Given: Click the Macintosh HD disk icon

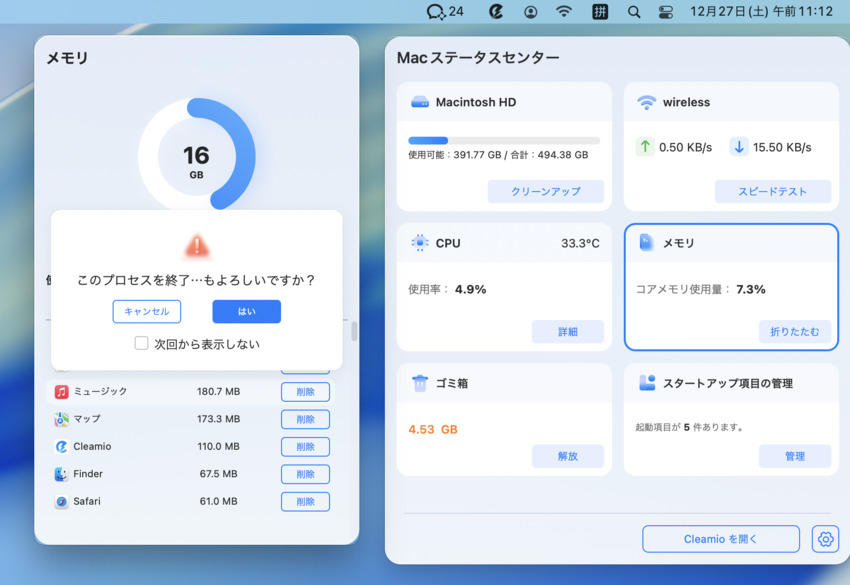Looking at the screenshot, I should 418,101.
